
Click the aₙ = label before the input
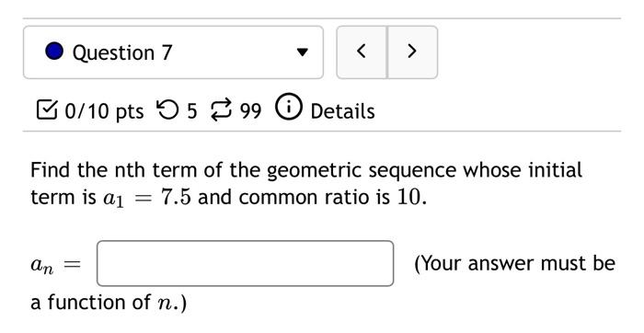tap(56, 265)
